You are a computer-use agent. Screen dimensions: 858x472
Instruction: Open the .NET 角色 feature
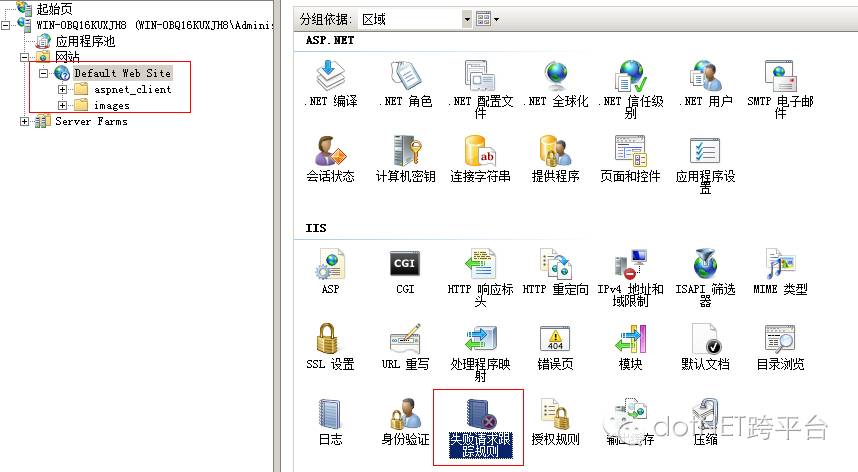tap(405, 84)
